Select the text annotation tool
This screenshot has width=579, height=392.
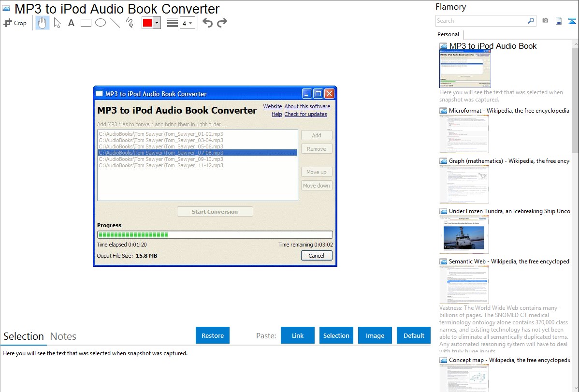71,23
